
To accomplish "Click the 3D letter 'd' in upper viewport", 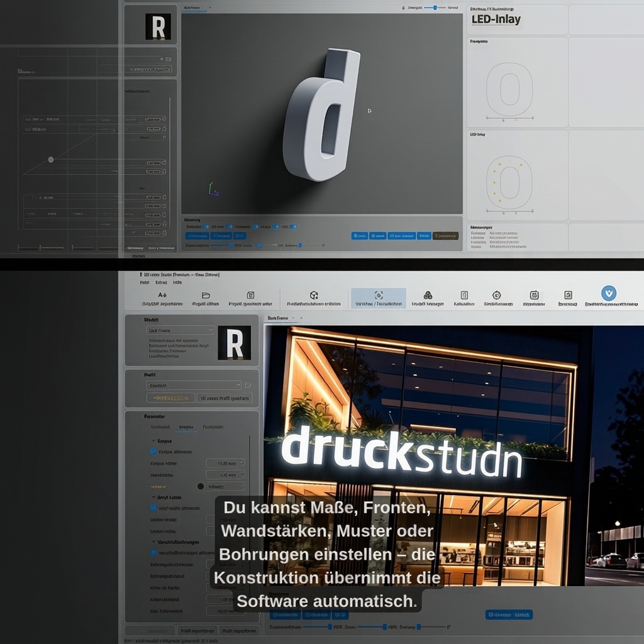I will (x=323, y=115).
